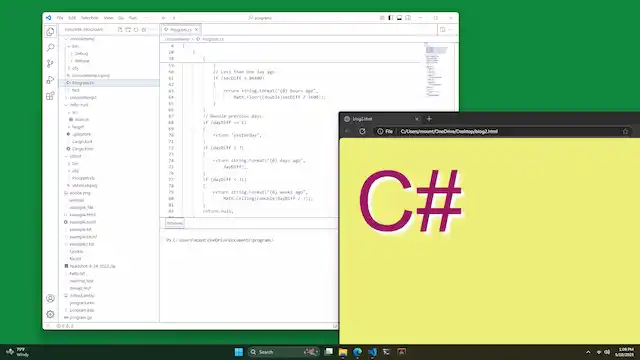
Task: Open the Extensions view
Action: pos(50,96)
